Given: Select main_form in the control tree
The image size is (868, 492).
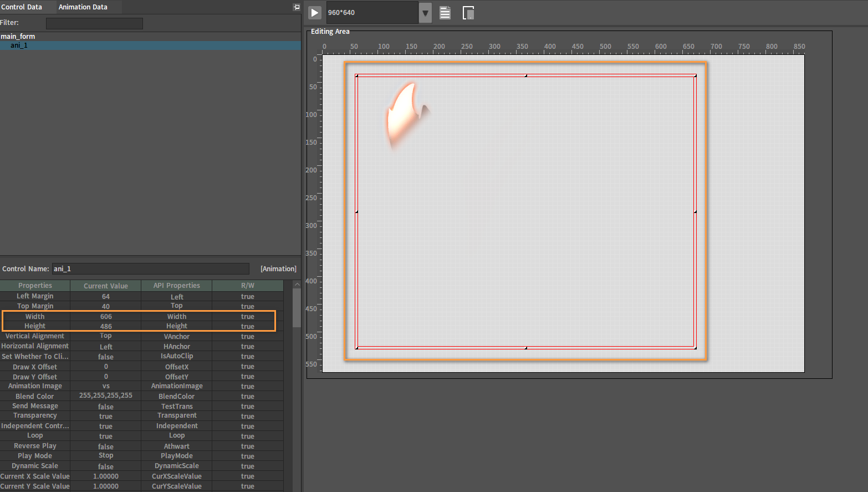Looking at the screenshot, I should tap(18, 37).
